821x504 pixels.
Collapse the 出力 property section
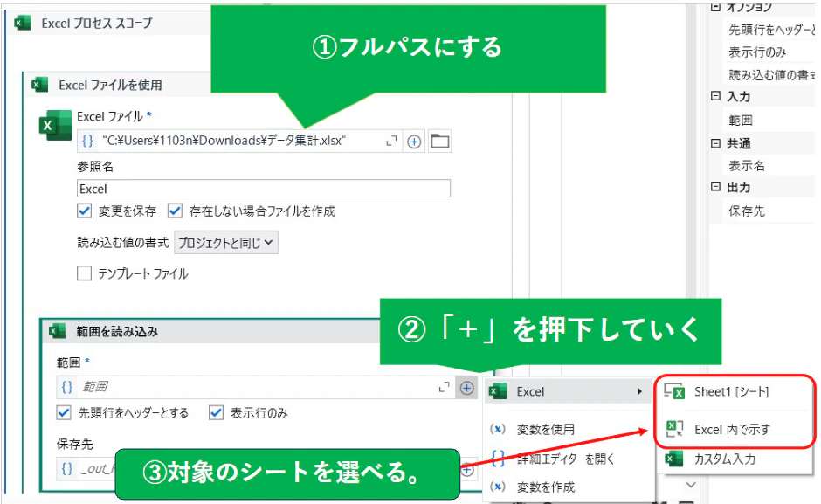tap(716, 187)
